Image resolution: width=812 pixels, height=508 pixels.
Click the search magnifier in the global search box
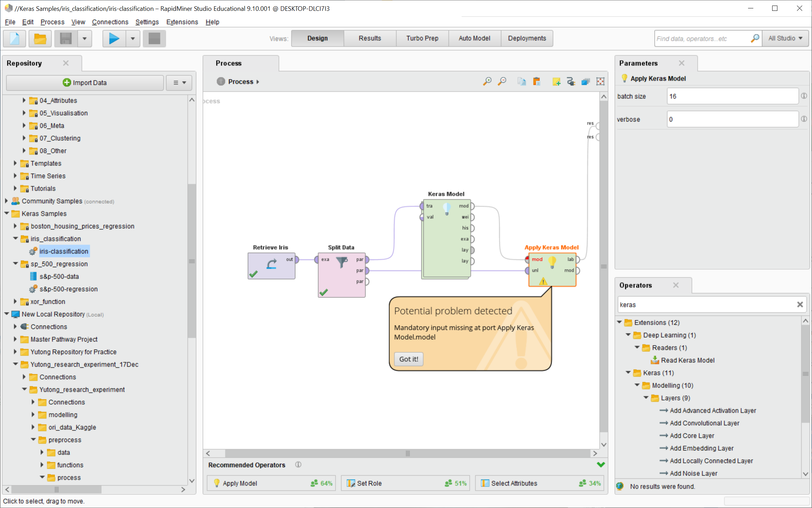pyautogui.click(x=755, y=38)
